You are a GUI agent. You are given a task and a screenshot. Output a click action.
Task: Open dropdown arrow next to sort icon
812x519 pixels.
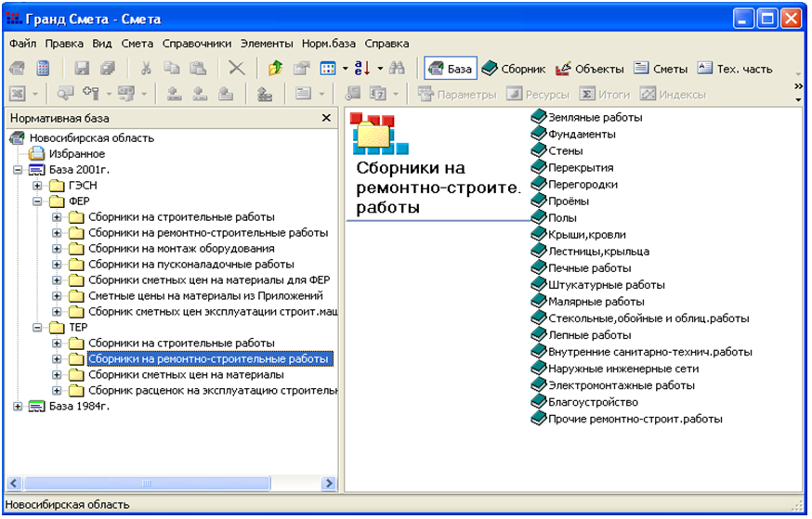tap(380, 69)
